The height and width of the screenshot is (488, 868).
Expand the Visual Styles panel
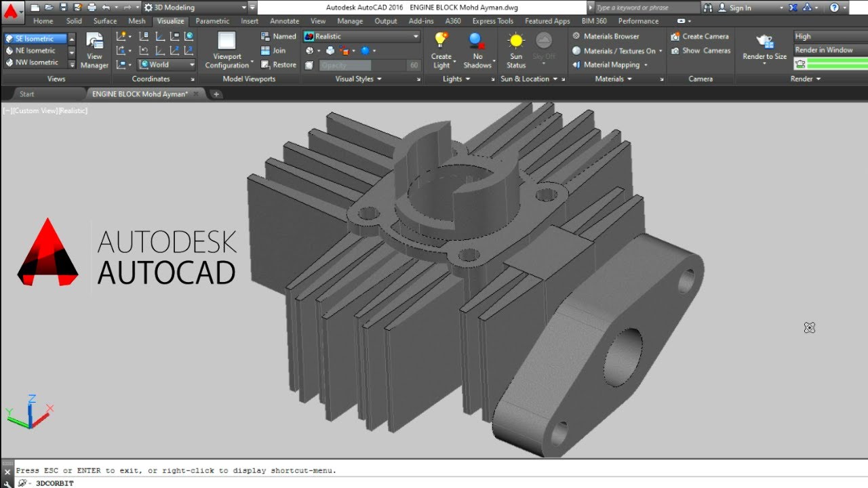click(x=358, y=79)
